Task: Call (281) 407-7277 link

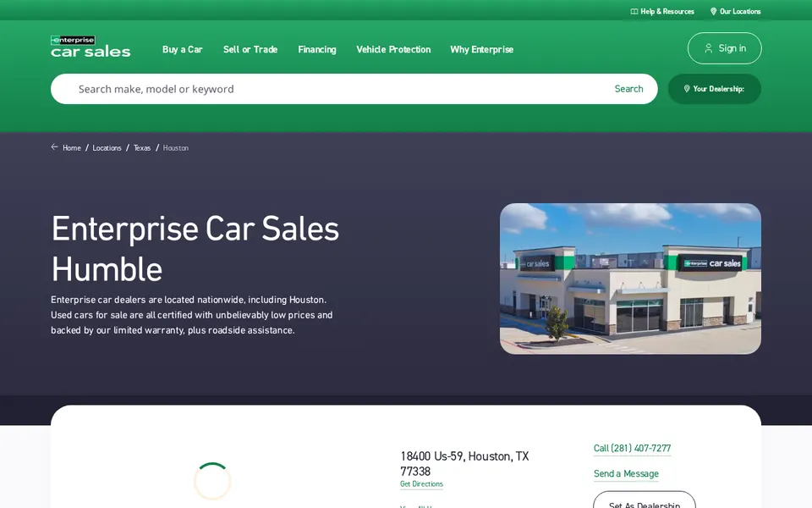Action: [632, 449]
